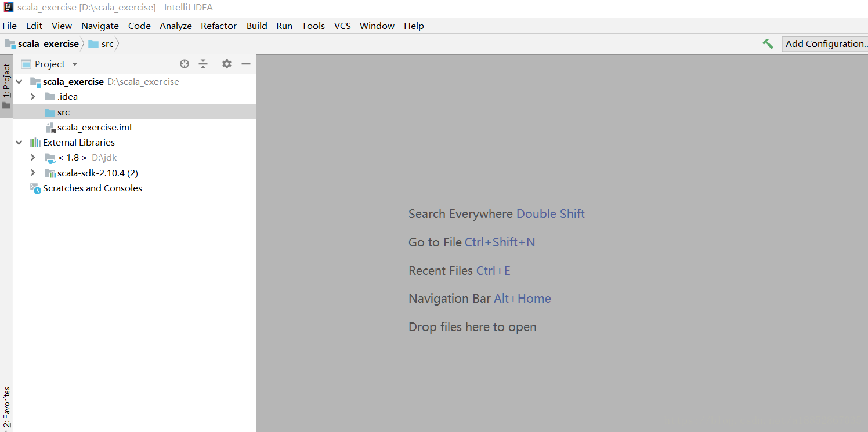The width and height of the screenshot is (868, 432).
Task: Open the Code menu
Action: 139,26
